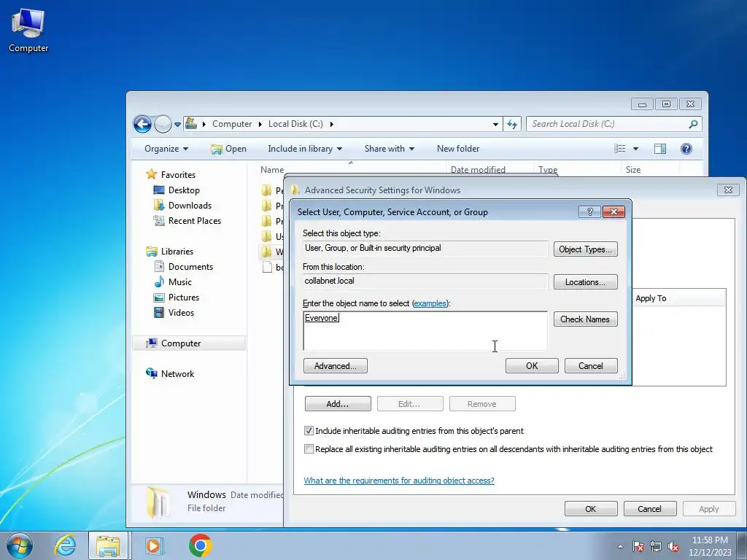
Task: Toggle Replace all existing inheritable entries checkbox
Action: tap(309, 449)
